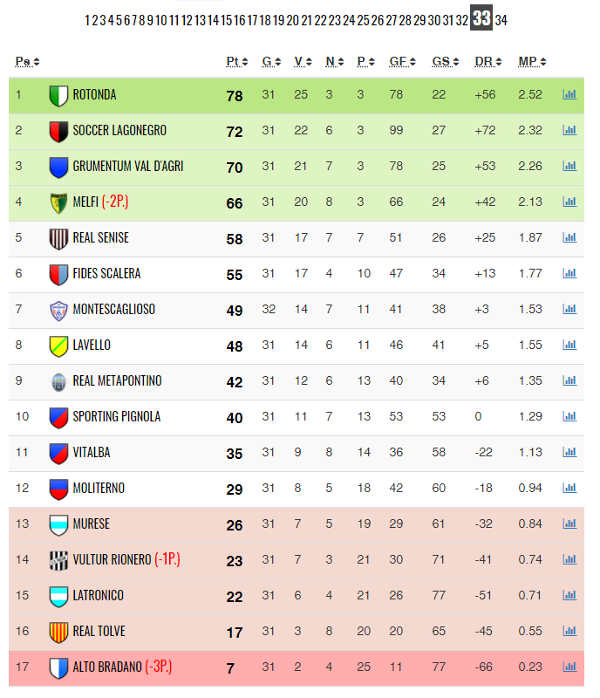Sort the table by the GF column
600x698 pixels.
click(402, 61)
